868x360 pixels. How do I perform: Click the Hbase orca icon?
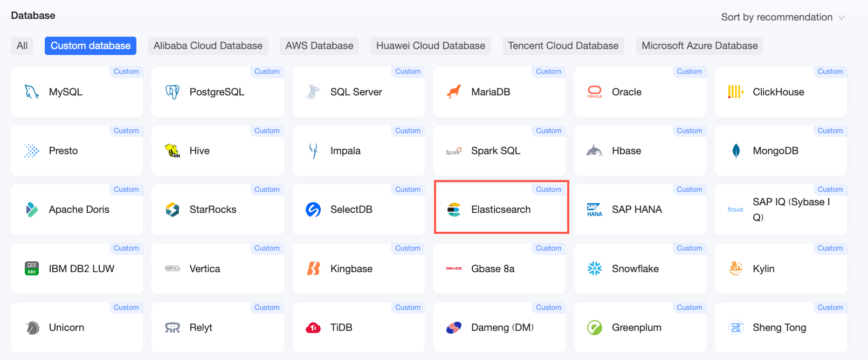(x=595, y=151)
